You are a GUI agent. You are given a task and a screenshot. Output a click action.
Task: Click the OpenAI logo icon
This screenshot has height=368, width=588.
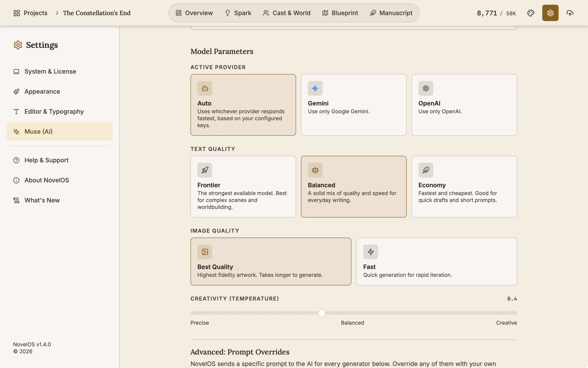click(x=426, y=88)
